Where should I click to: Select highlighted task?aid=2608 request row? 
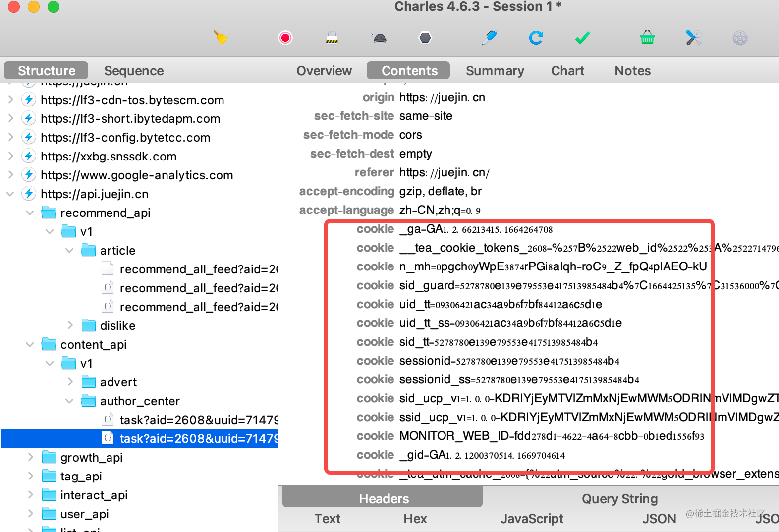coord(139,438)
